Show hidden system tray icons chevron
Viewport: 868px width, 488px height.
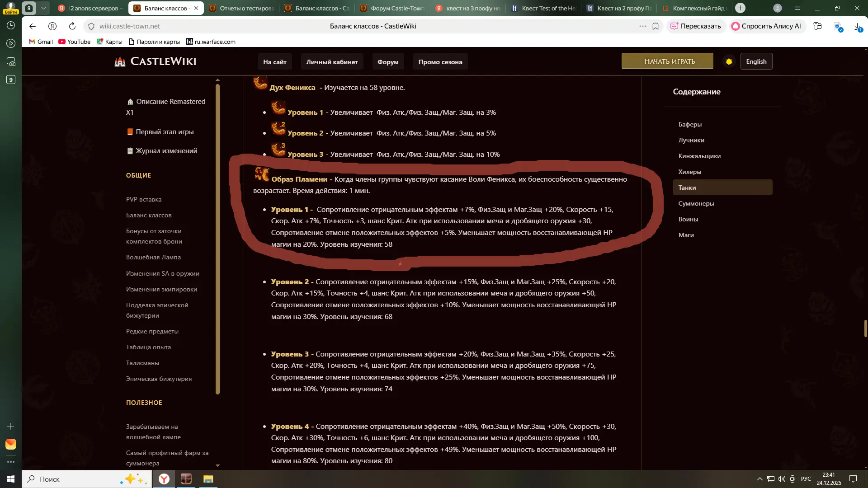tap(759, 479)
